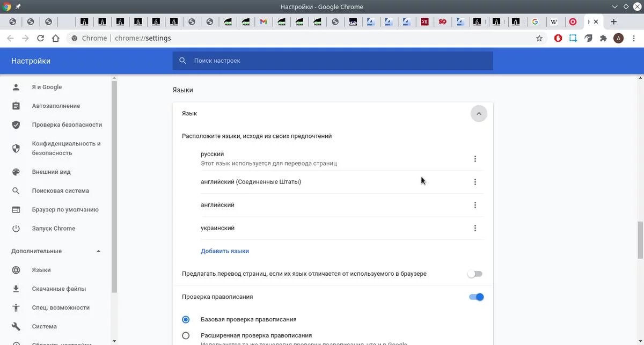Open a new tab with the plus button

click(x=614, y=21)
